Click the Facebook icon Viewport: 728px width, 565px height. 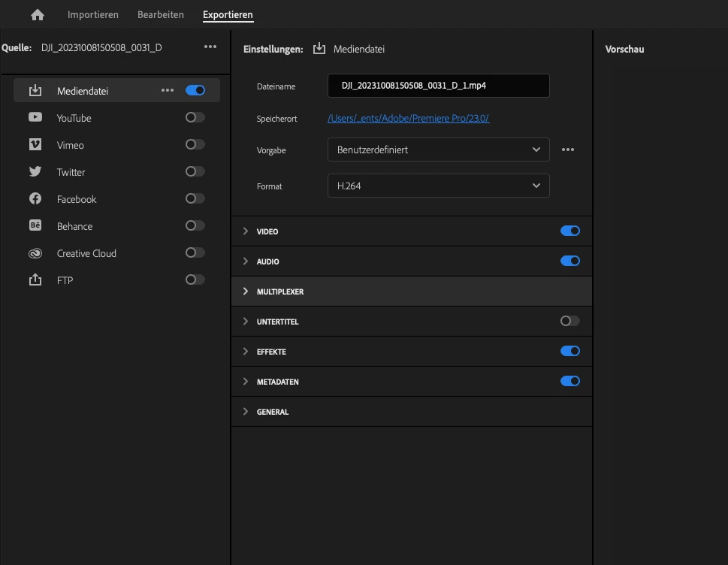[x=35, y=198]
